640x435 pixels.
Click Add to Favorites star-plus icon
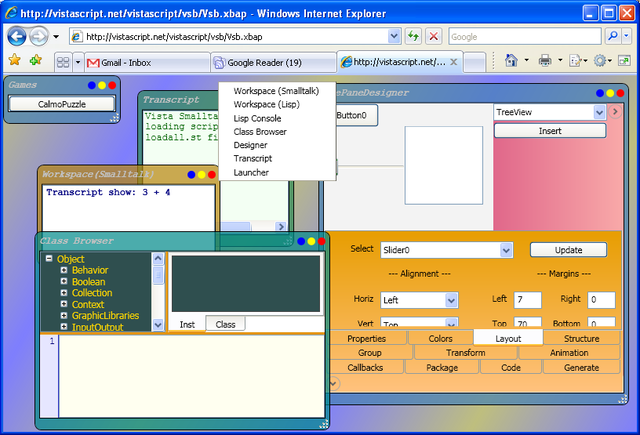pos(36,60)
